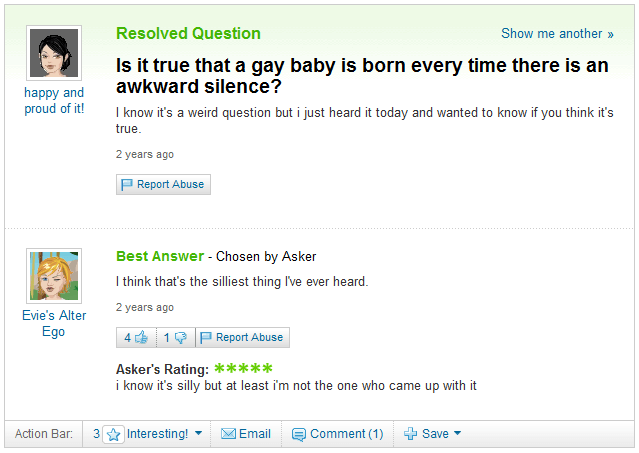Click the answerer's avatar thumbnail
The width and height of the screenshot is (639, 453).
pos(54,276)
